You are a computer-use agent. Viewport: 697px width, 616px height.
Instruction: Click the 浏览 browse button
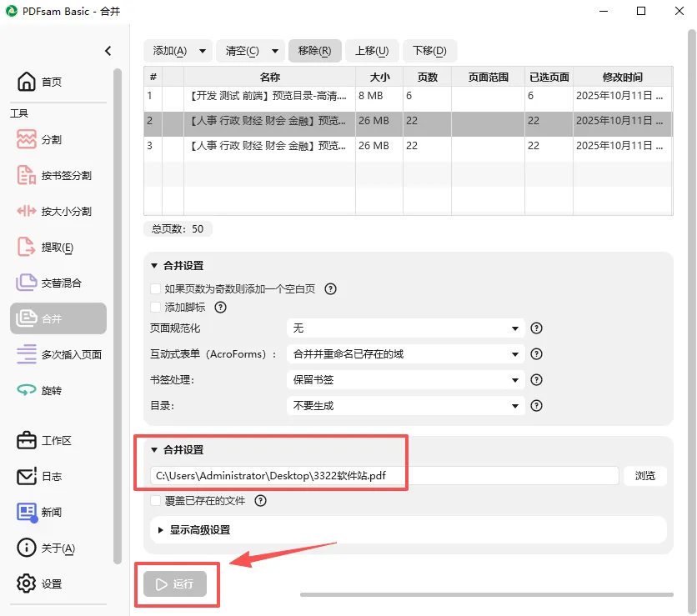click(645, 476)
